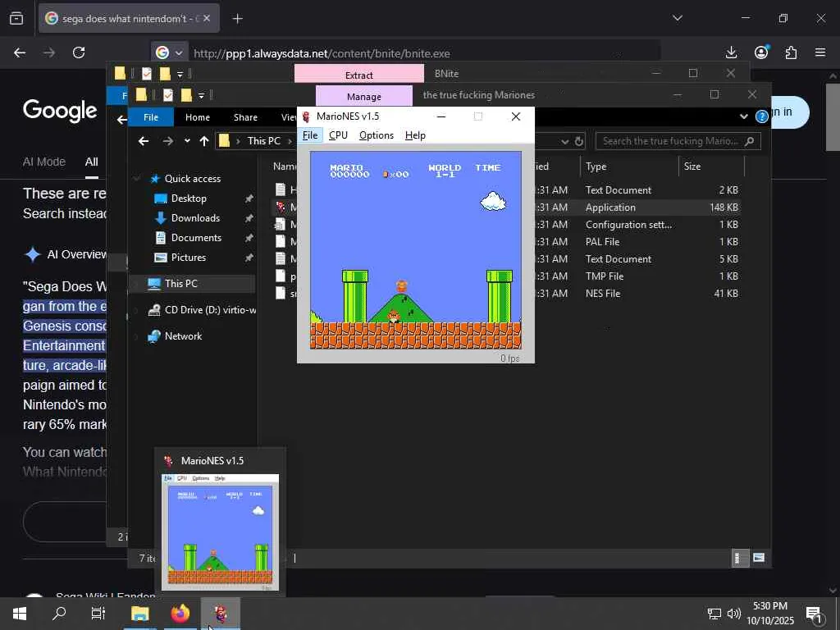Select This PC in navigation pane
Screen dimensions: 840x630
pos(180,283)
